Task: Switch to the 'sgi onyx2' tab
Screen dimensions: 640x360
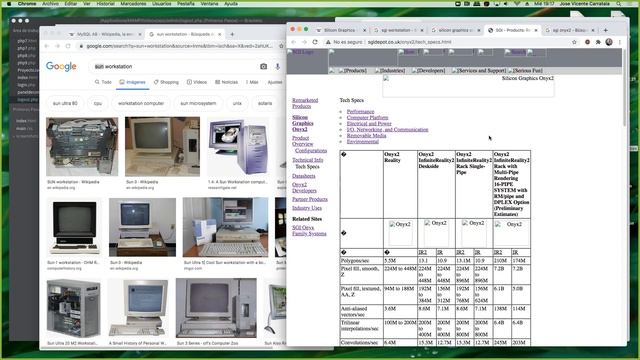Action: 569,30
